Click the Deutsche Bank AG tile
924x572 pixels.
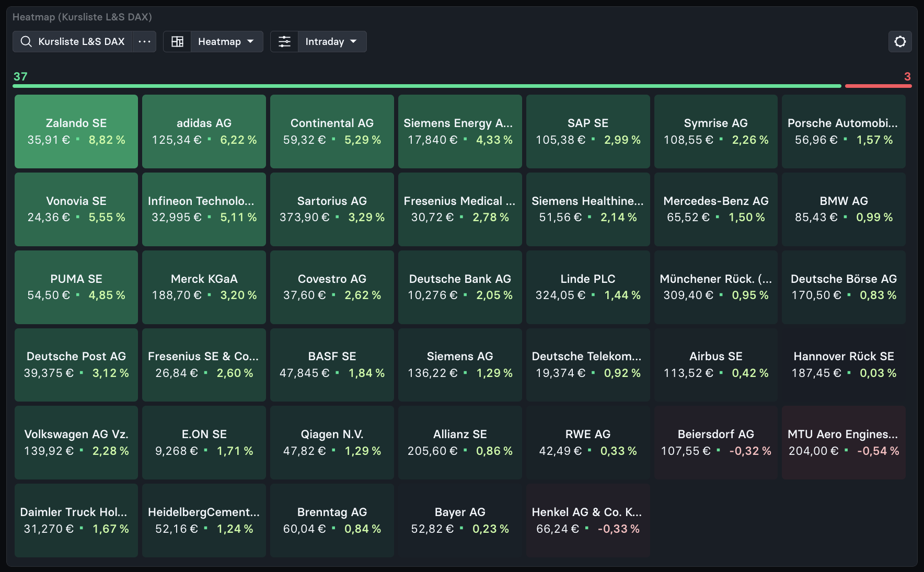point(460,287)
